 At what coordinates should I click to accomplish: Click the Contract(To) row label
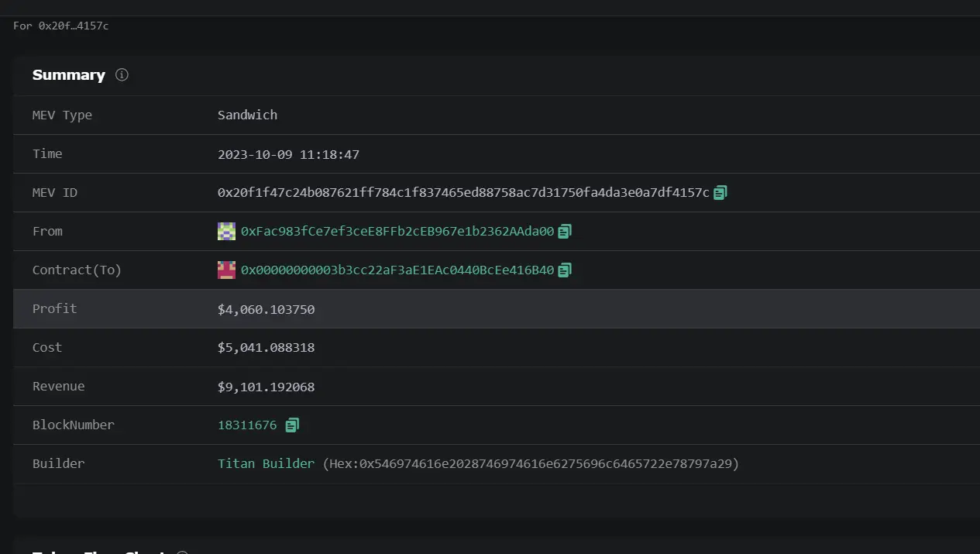coord(77,270)
